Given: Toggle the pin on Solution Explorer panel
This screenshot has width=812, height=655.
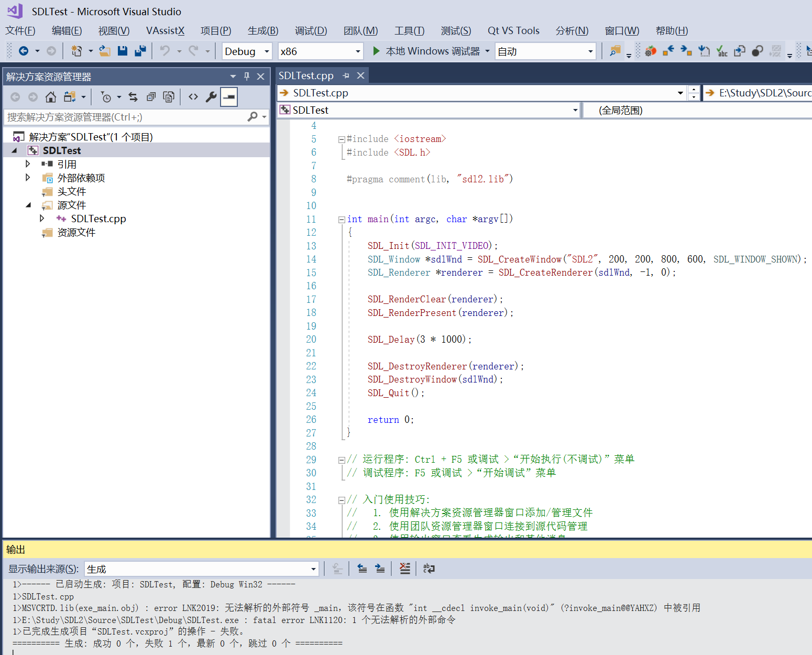Looking at the screenshot, I should click(246, 76).
